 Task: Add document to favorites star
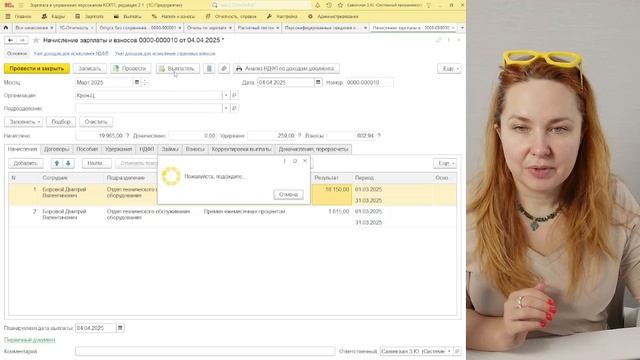click(x=36, y=40)
